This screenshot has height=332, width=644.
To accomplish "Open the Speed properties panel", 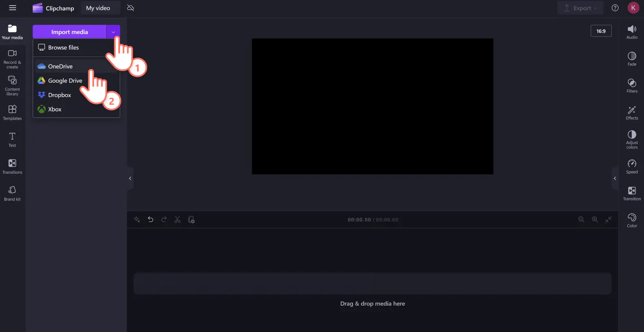I will [x=632, y=166].
